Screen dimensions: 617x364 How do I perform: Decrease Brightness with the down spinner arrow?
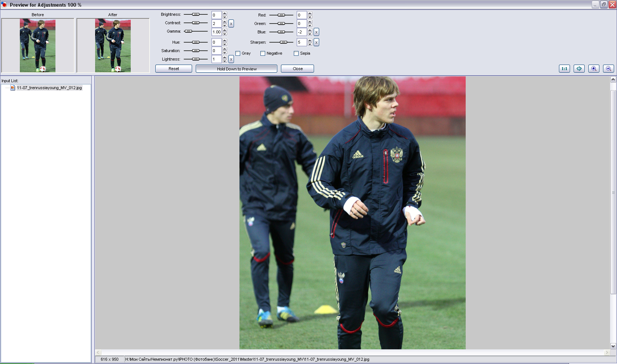pos(225,17)
